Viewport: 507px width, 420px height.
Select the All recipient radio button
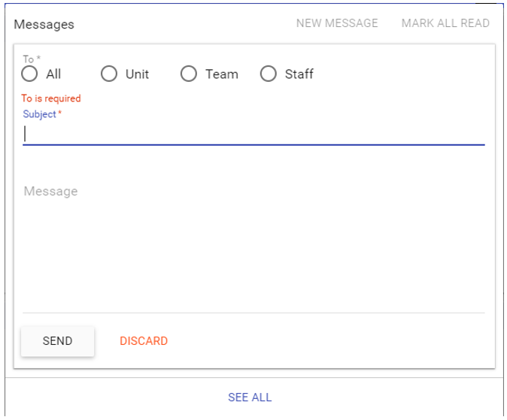[x=30, y=74]
